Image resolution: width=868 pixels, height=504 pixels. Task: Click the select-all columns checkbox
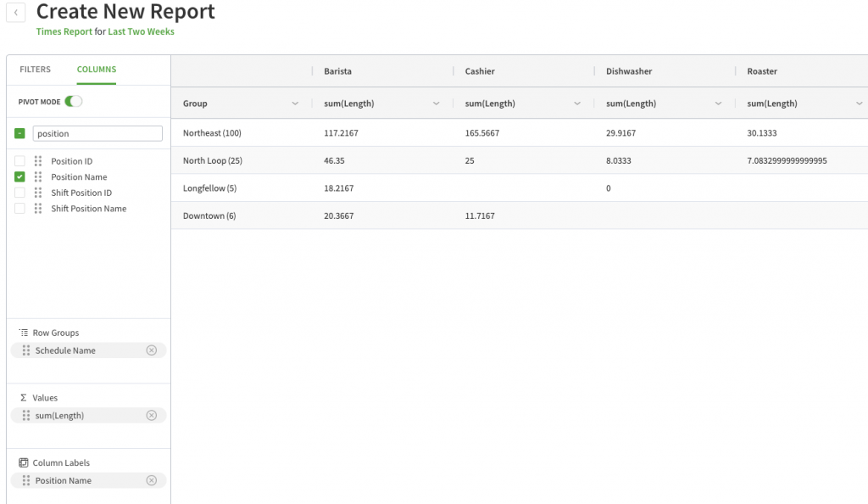19,133
